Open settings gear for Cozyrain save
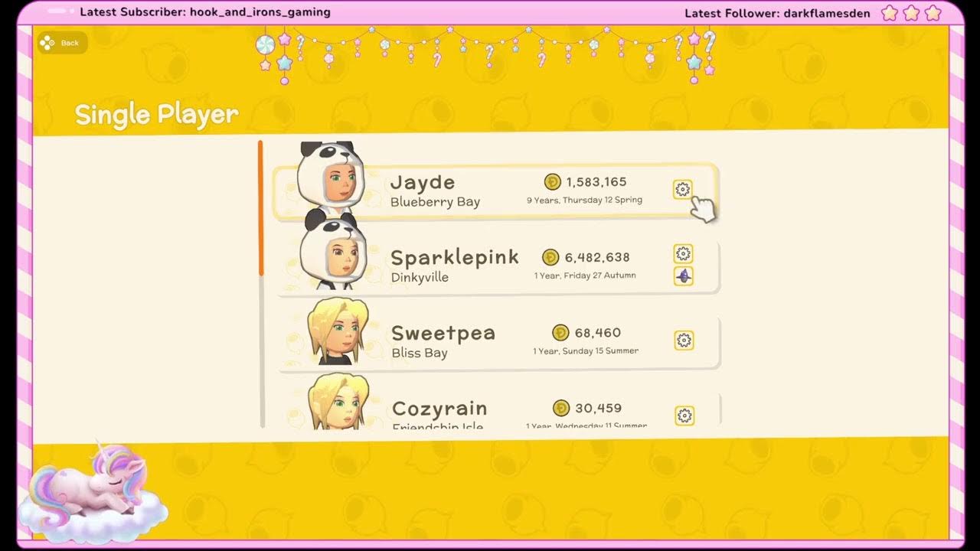980x551 pixels. click(684, 416)
